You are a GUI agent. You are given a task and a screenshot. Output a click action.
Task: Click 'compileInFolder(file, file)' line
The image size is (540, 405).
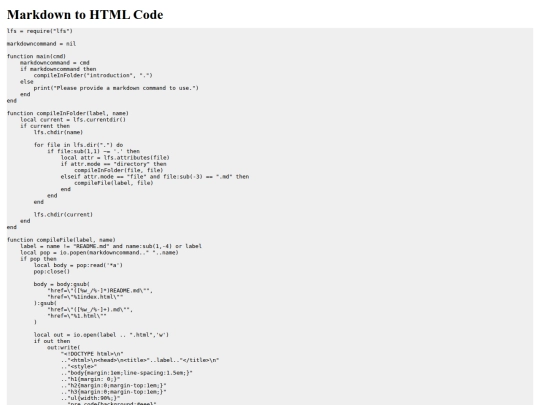(x=118, y=170)
